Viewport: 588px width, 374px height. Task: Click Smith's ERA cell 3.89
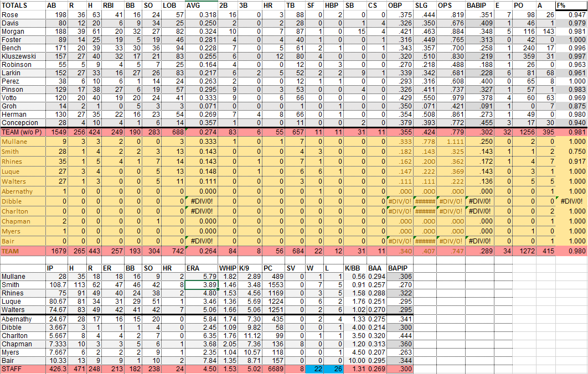pos(202,285)
